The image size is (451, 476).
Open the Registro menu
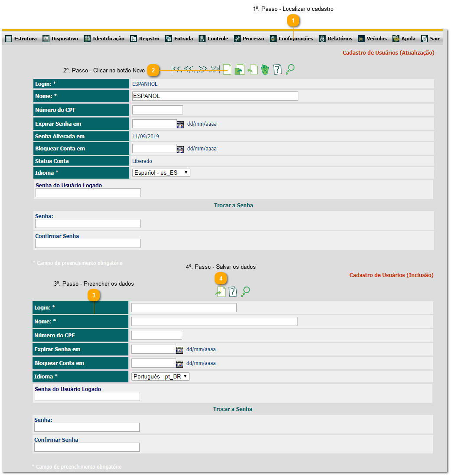[145, 39]
